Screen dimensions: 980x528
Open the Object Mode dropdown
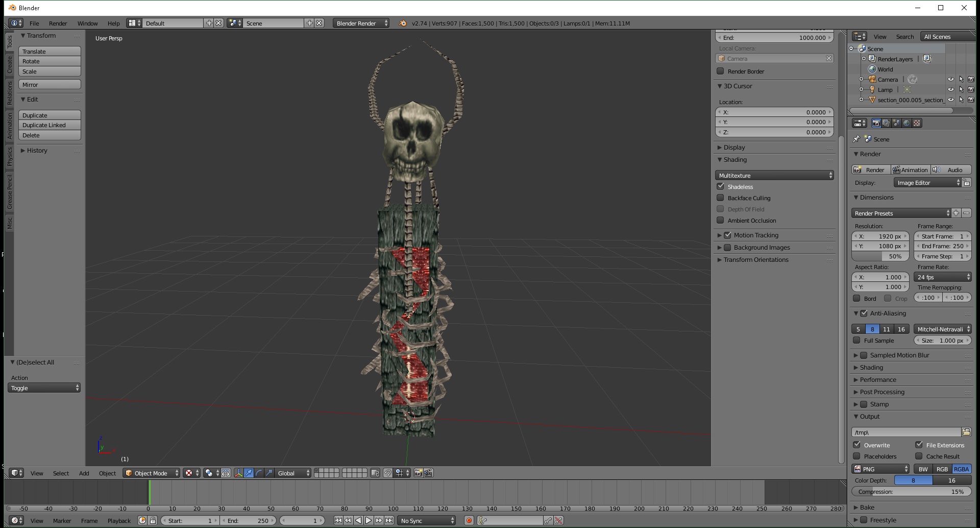click(152, 473)
